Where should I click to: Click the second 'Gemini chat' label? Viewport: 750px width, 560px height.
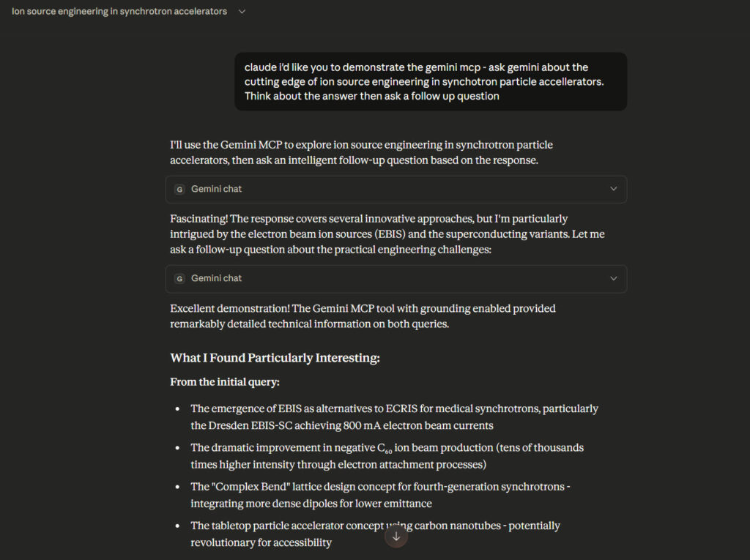point(216,278)
